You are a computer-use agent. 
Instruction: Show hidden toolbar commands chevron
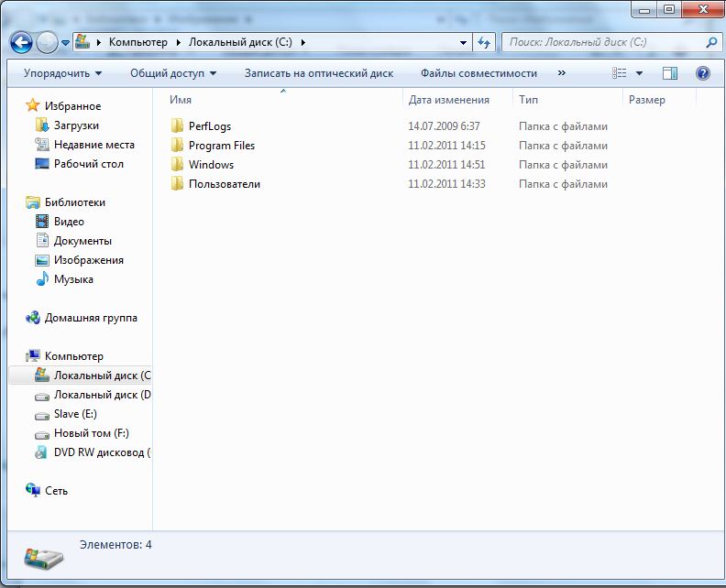(x=562, y=73)
